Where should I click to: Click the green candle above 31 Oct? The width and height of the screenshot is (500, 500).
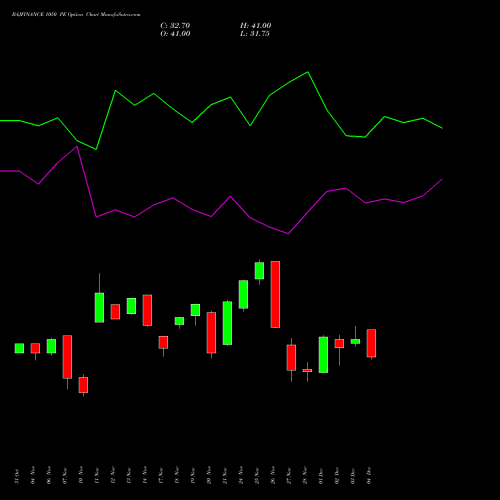19,348
